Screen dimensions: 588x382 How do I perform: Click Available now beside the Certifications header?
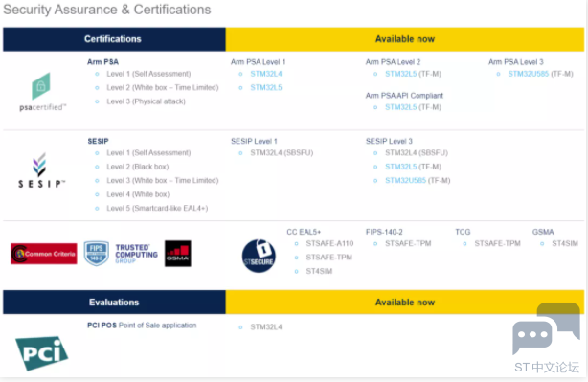point(405,39)
